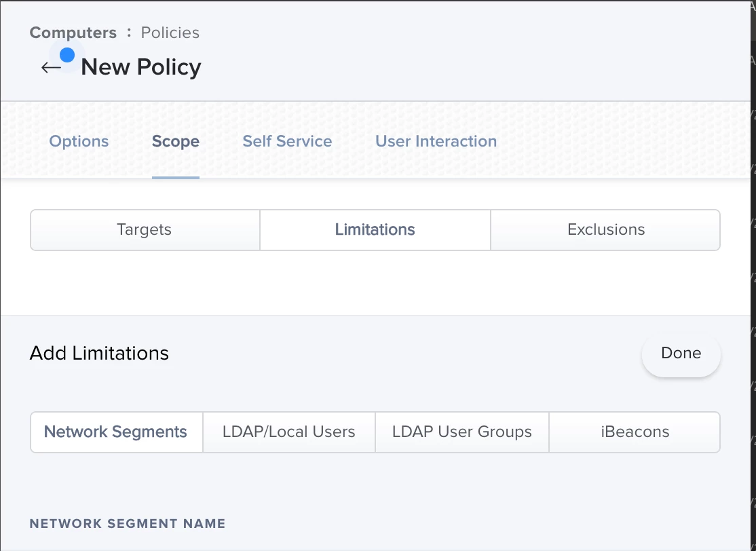Screen dimensions: 756x551
Task: Sort by the Network Segment Name column header
Action: [128, 523]
